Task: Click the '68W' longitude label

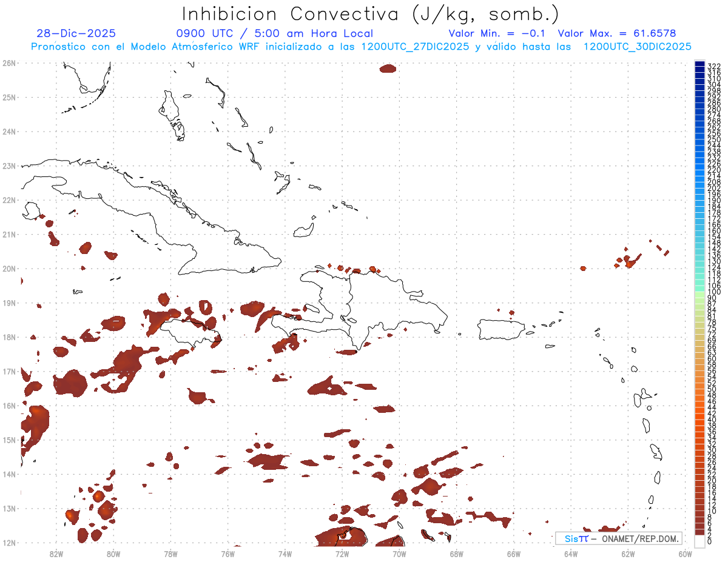Action: (457, 554)
